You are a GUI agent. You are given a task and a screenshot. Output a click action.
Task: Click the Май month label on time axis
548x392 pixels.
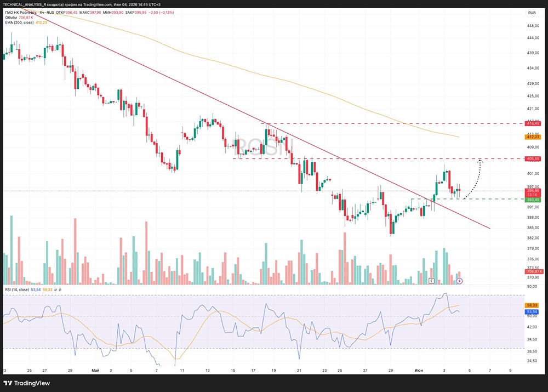pos(95,370)
